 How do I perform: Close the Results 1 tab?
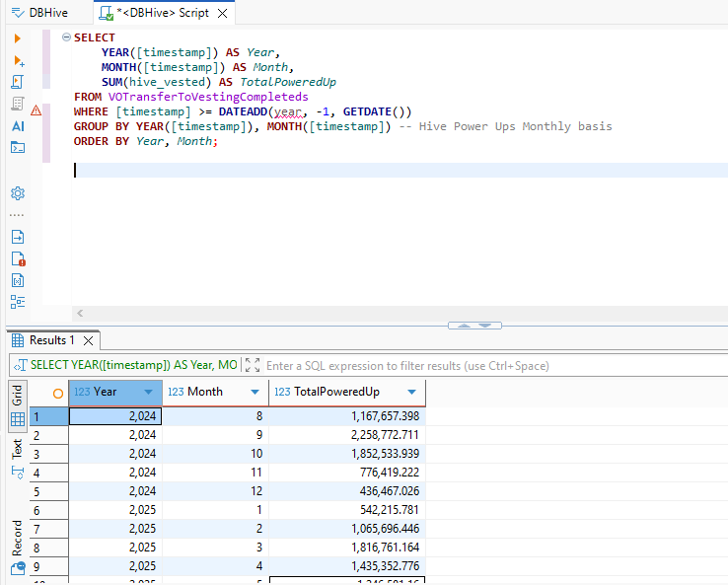pos(88,340)
